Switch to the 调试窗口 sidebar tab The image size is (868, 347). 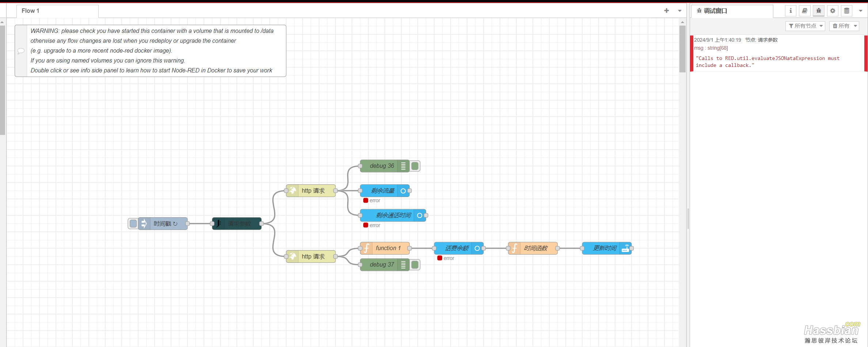pos(732,11)
